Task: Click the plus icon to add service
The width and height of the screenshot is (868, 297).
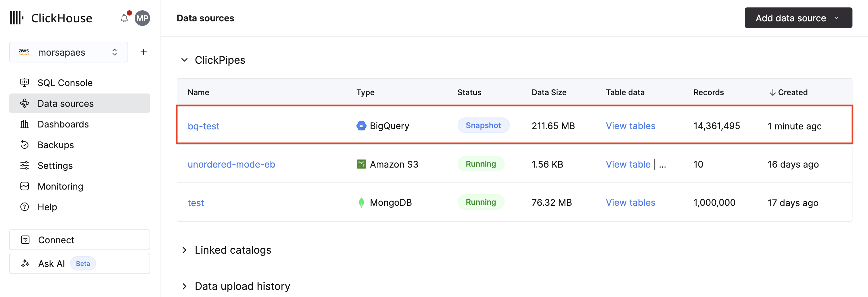Action: [144, 52]
